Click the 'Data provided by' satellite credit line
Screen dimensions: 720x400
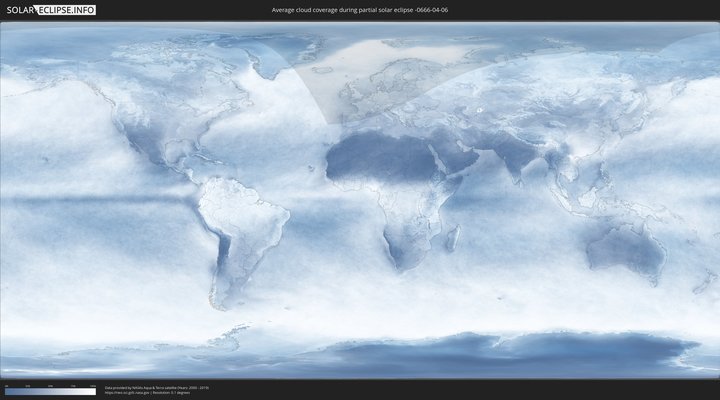tap(157, 388)
